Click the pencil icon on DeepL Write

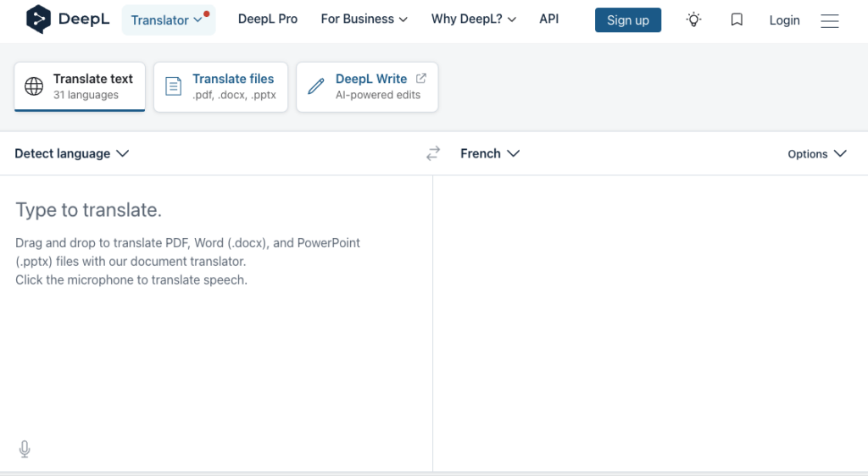pyautogui.click(x=315, y=86)
